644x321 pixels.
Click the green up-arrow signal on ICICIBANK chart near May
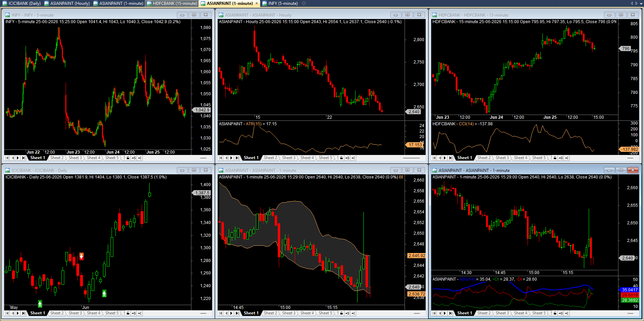[40, 304]
